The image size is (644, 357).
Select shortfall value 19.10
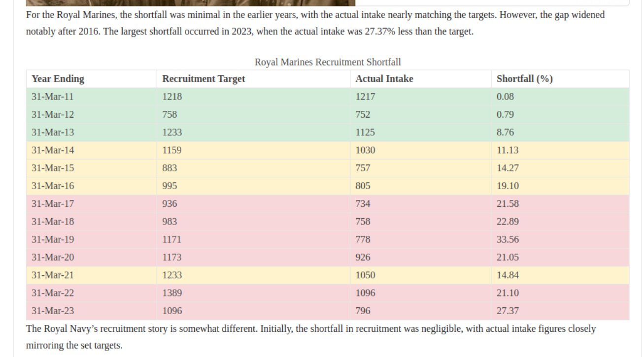[x=560, y=186]
